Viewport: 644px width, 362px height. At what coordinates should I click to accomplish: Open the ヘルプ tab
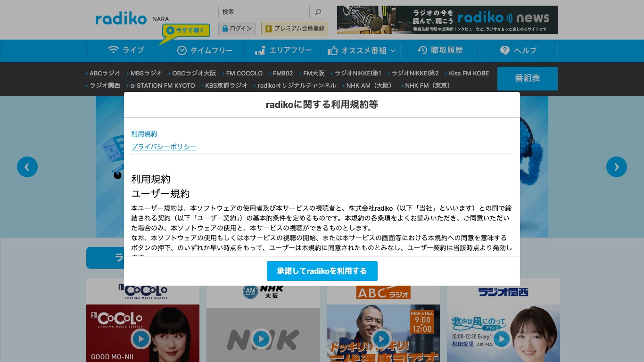[x=518, y=50]
